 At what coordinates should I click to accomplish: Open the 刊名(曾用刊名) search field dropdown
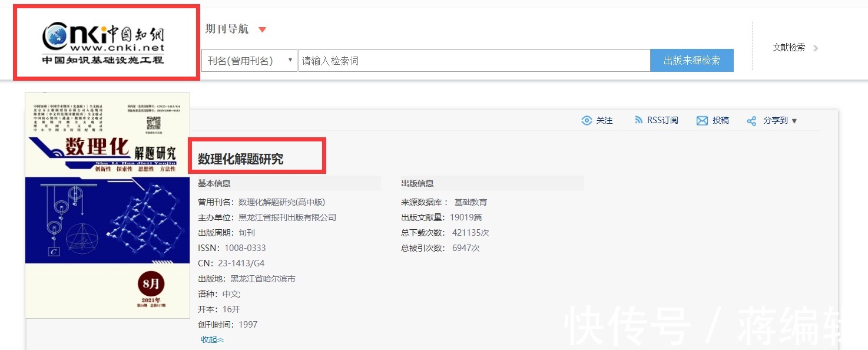(249, 61)
